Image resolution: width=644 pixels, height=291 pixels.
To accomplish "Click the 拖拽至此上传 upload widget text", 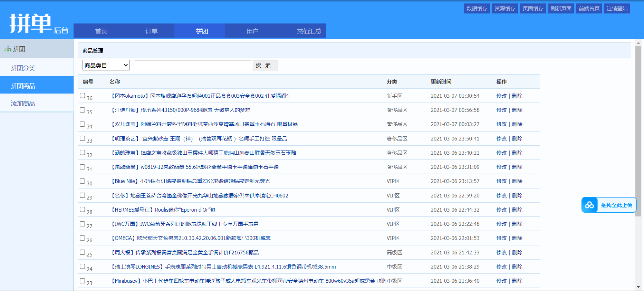I will (x=616, y=205).
